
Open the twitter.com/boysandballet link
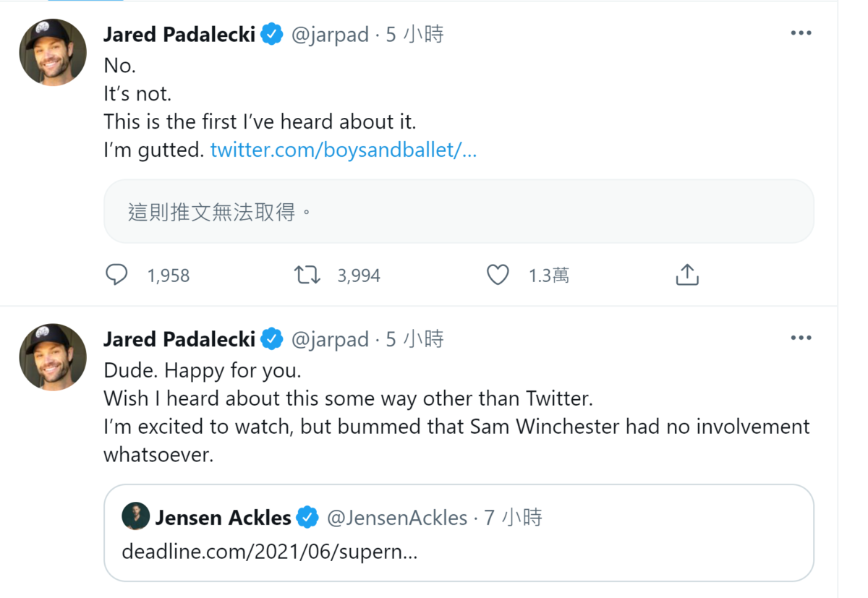tap(343, 150)
